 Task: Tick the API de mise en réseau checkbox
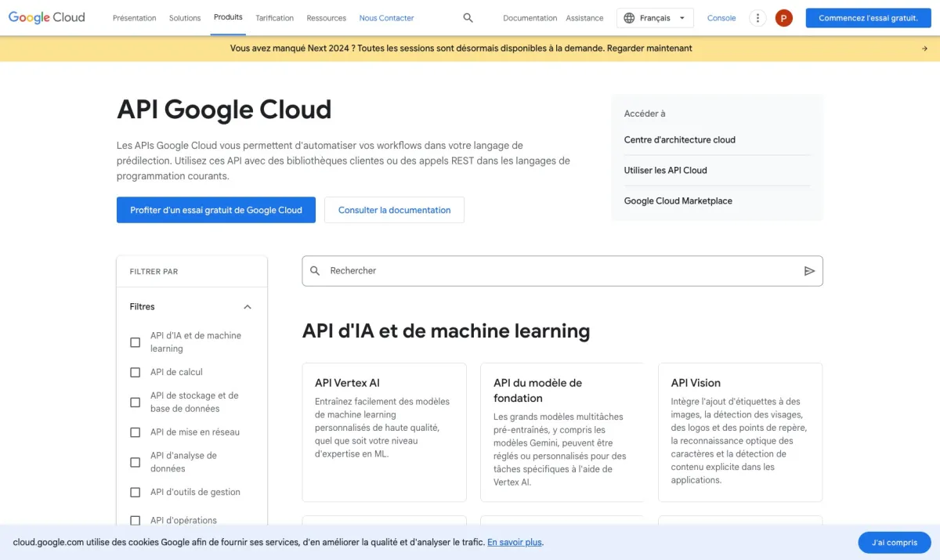(136, 432)
